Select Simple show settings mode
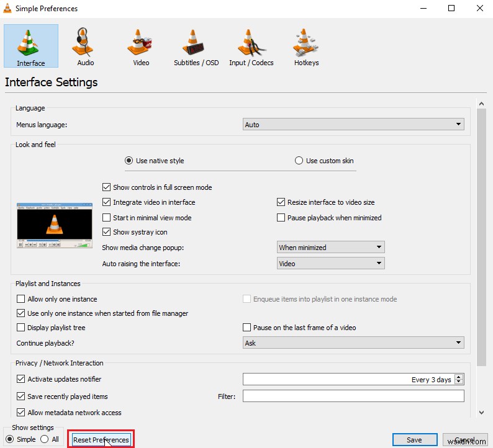 click(20, 439)
